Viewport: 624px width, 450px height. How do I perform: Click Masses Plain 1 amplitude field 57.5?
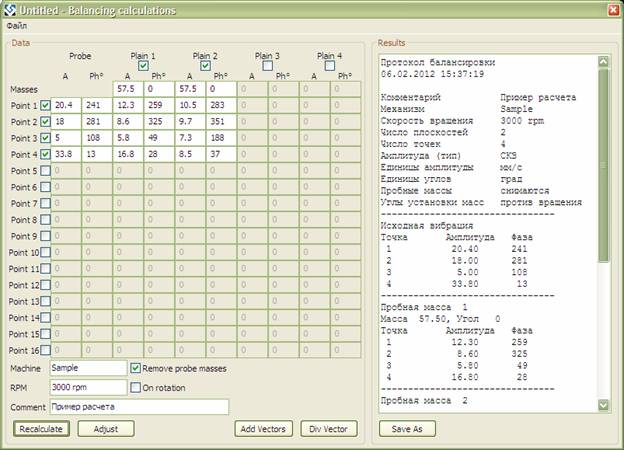[128, 89]
